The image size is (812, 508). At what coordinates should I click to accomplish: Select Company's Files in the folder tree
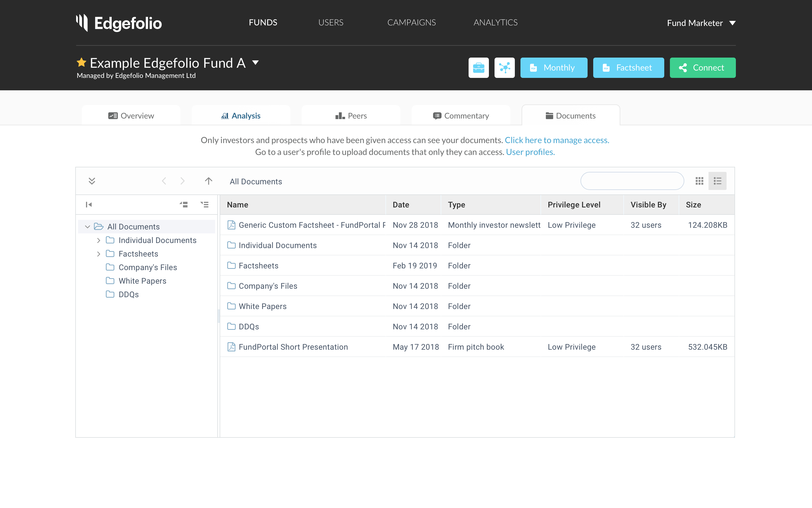point(148,267)
